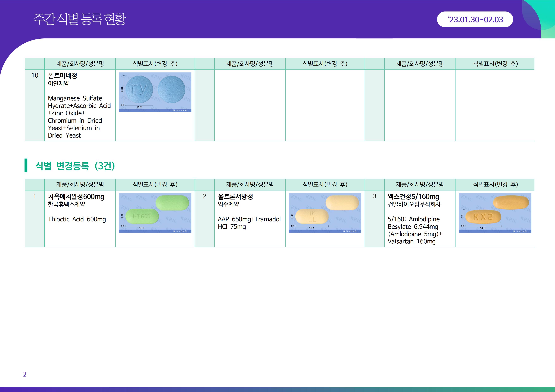Click the 주간 식별 등록 현황 title

80,19
